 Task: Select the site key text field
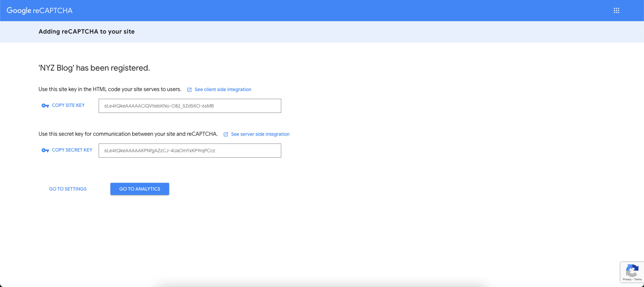coord(190,106)
